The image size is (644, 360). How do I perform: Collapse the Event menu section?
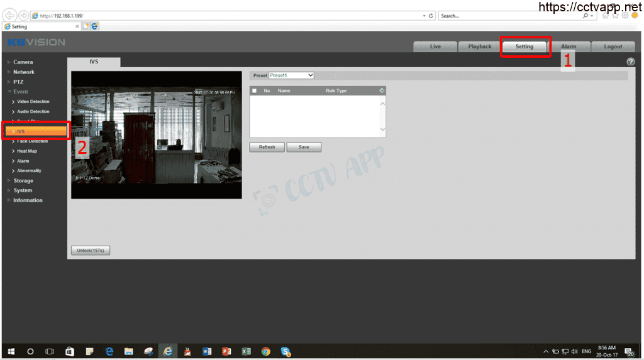tap(21, 92)
